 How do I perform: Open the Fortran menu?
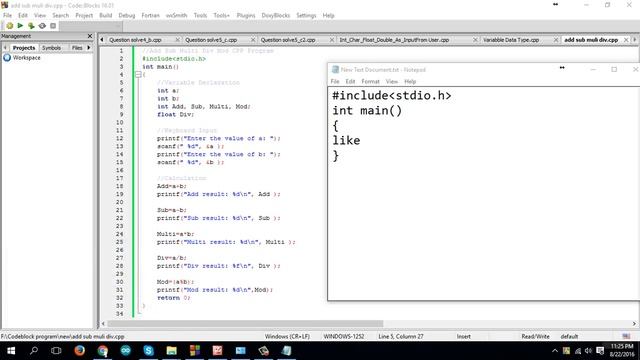pyautogui.click(x=151, y=15)
